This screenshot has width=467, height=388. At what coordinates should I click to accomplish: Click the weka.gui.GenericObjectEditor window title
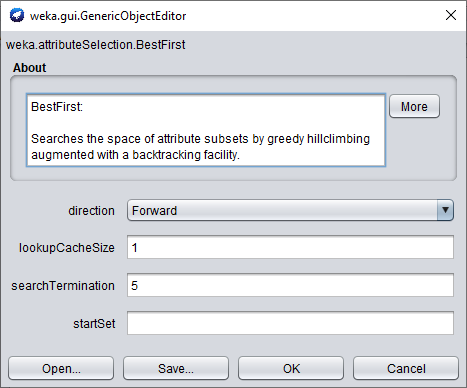108,16
